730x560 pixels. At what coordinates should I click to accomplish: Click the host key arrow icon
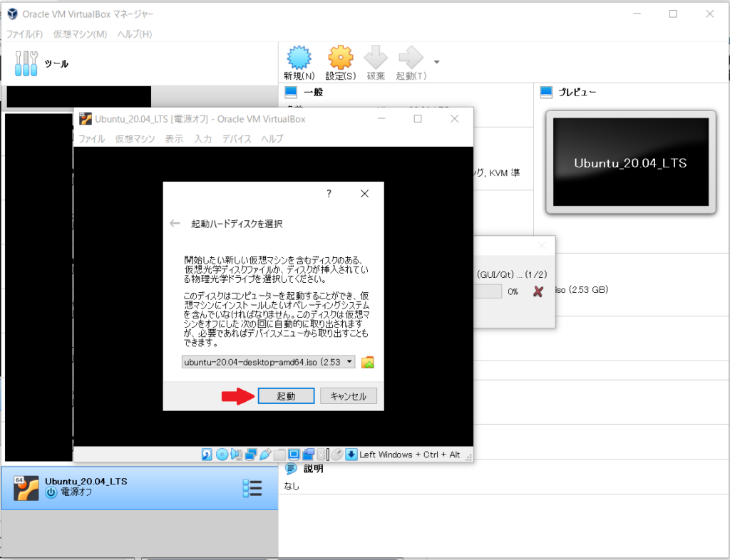pyautogui.click(x=351, y=455)
